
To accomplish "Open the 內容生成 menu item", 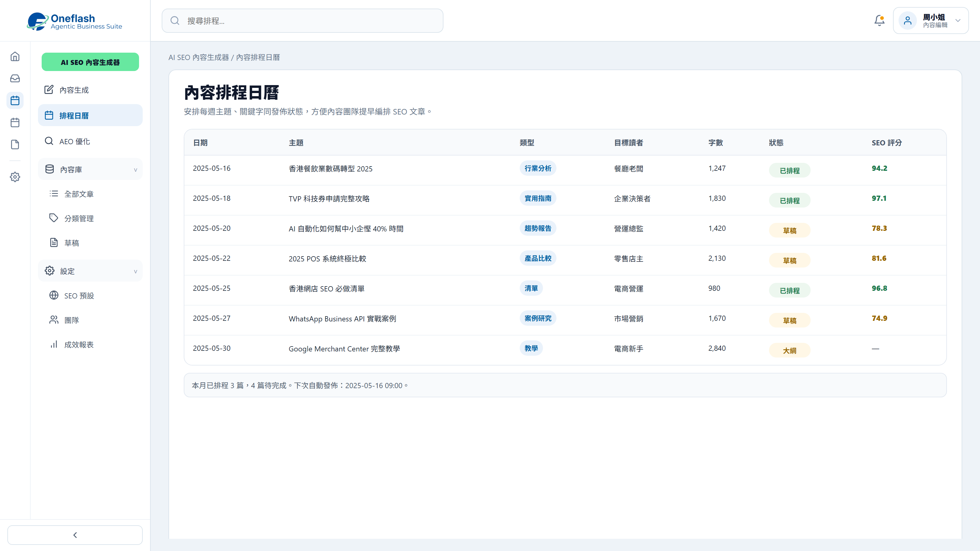I will 90,90.
